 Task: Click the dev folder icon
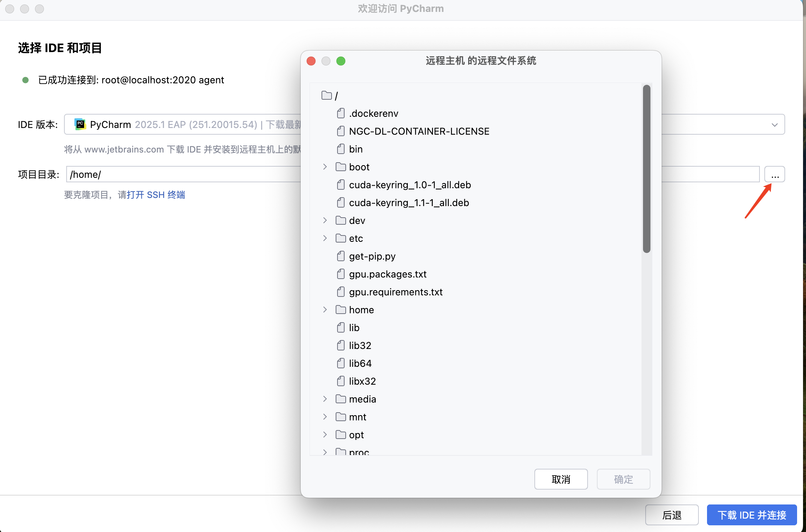click(340, 221)
